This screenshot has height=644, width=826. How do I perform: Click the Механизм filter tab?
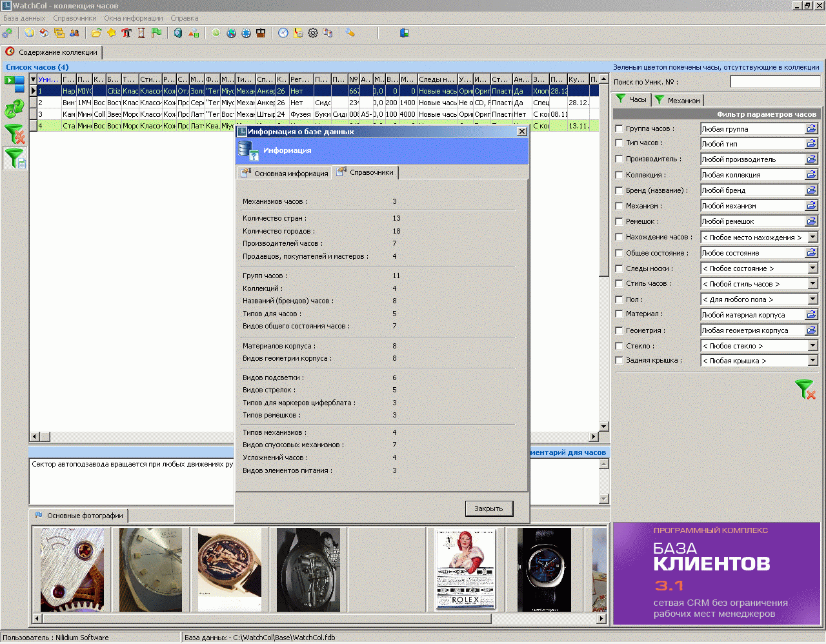[x=678, y=100]
